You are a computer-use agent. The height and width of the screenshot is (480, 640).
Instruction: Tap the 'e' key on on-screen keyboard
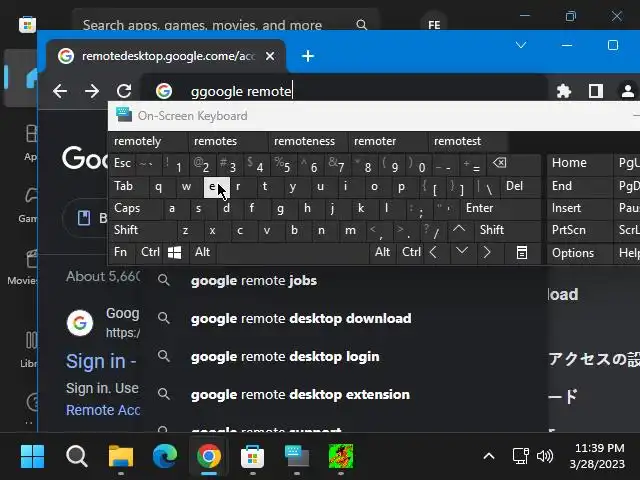click(x=217, y=187)
